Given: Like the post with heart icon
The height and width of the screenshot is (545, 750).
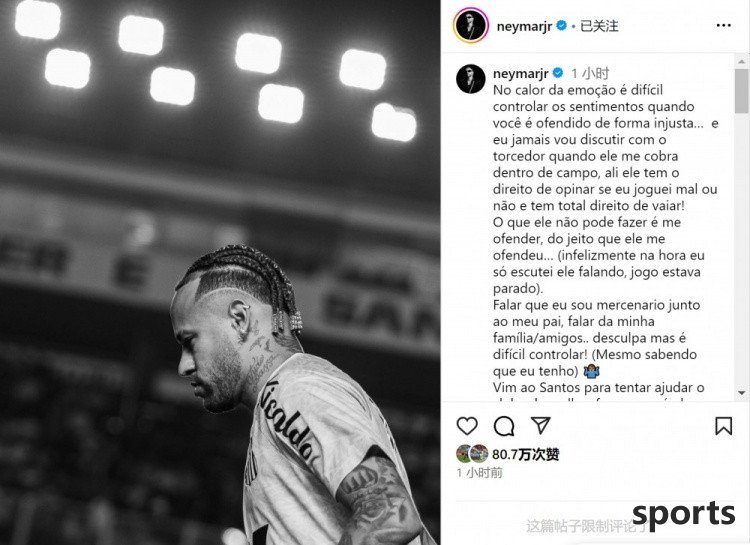Looking at the screenshot, I should click(x=467, y=425).
